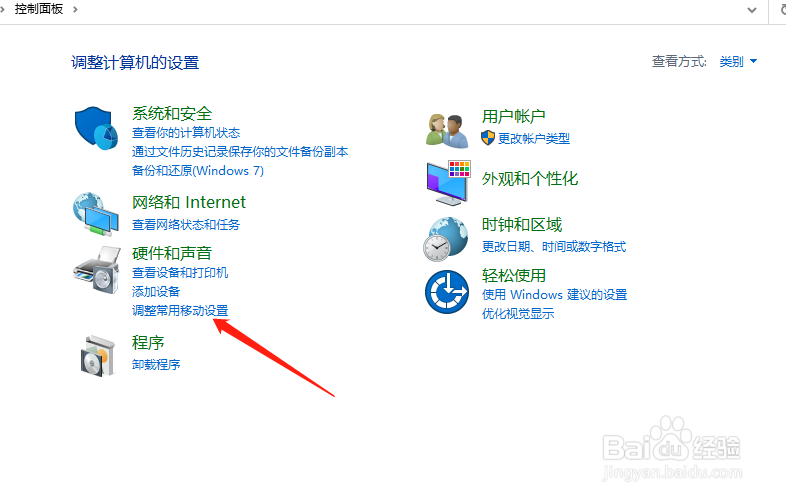Click the Hardware and Sound printer icon
This screenshot has width=786, height=500.
97,270
